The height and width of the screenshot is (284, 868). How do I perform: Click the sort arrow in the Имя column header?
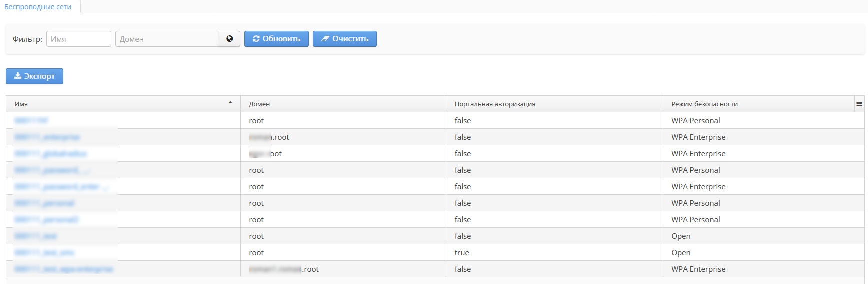click(230, 103)
